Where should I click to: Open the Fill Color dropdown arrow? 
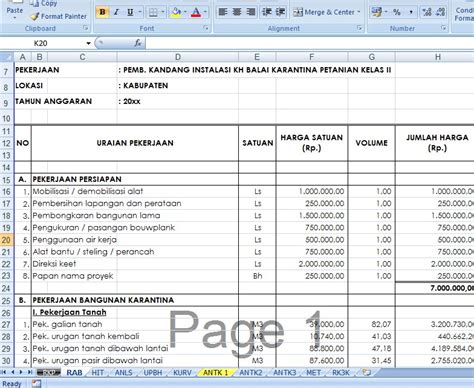[x=185, y=12]
